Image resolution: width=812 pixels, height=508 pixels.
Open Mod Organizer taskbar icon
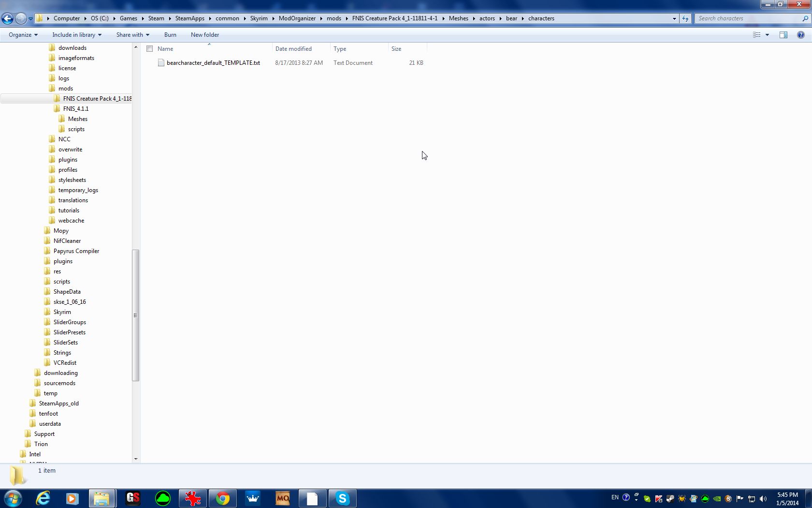coord(282,498)
